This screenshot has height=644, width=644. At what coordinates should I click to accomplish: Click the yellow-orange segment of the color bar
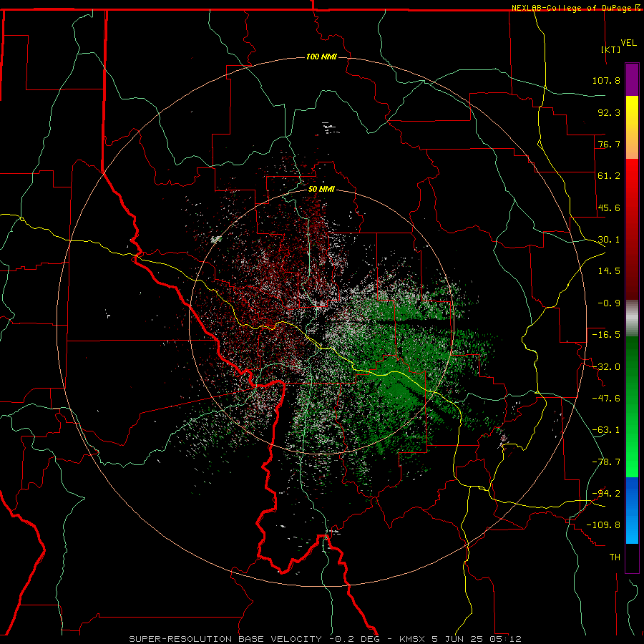[x=632, y=127]
